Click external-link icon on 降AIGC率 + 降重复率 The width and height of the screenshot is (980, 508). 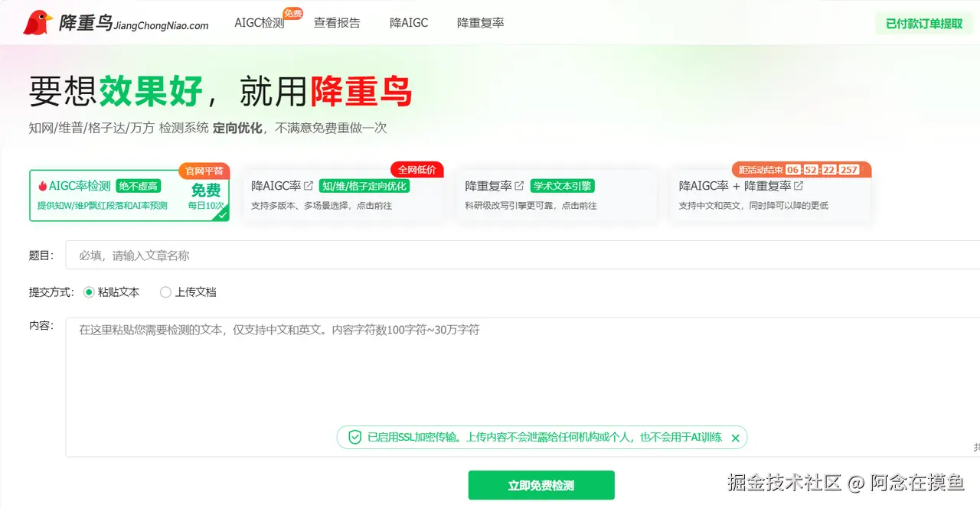point(799,186)
